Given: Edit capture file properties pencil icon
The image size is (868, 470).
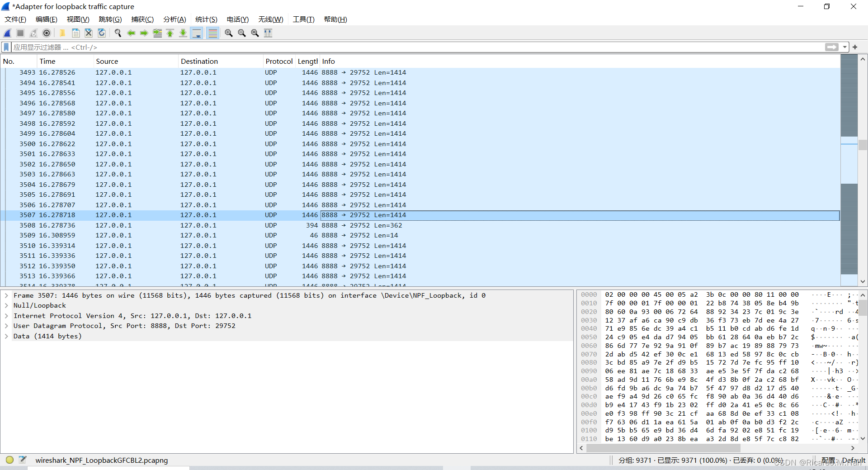Looking at the screenshot, I should [x=23, y=460].
